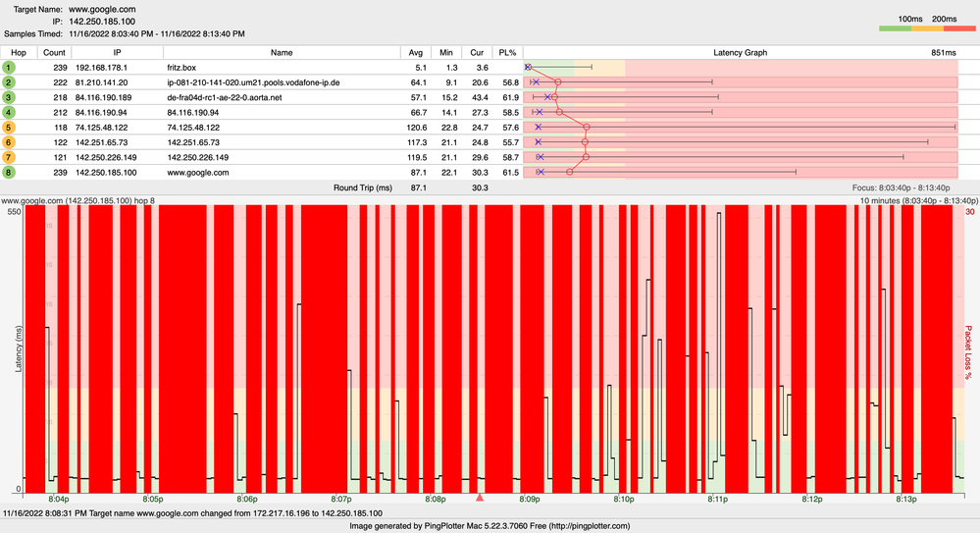980x533 pixels.
Task: Click IP 74.125.48.122 in the IP column
Action: [104, 128]
